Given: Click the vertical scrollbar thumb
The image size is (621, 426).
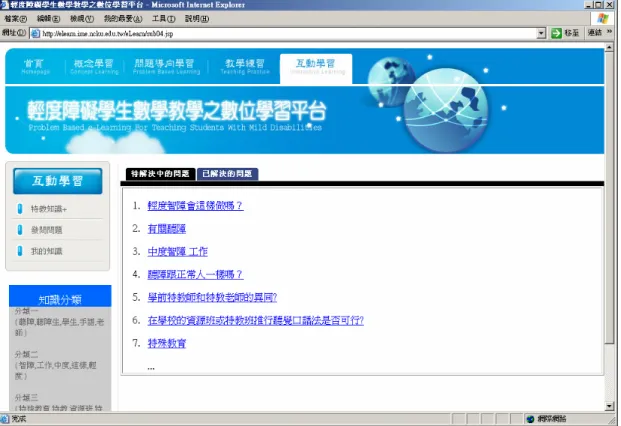Looking at the screenshot, I should [609, 198].
